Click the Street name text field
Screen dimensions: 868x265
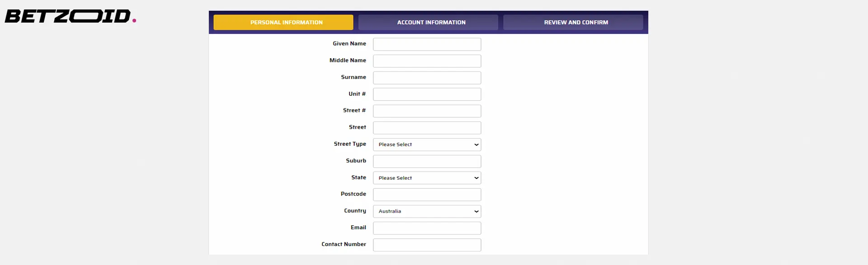pos(427,128)
